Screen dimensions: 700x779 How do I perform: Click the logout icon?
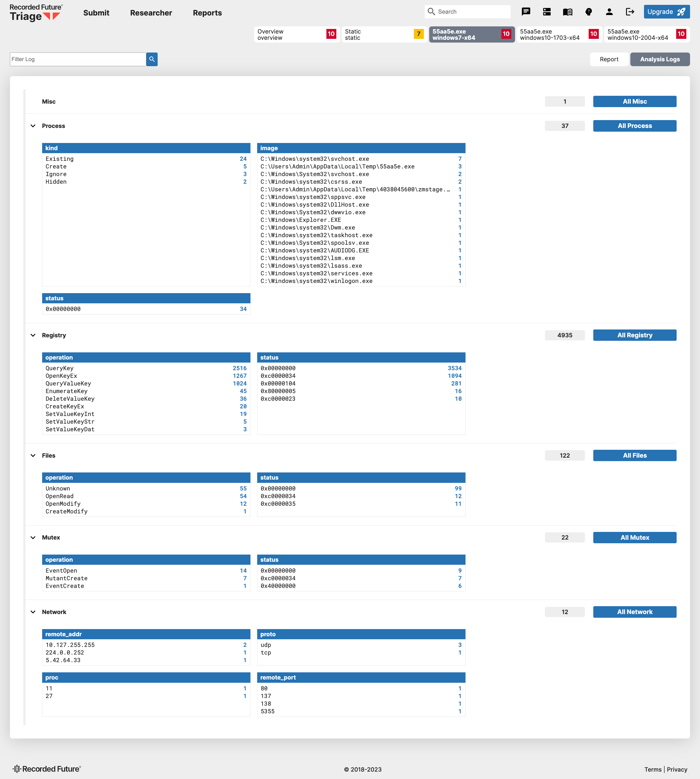click(630, 12)
